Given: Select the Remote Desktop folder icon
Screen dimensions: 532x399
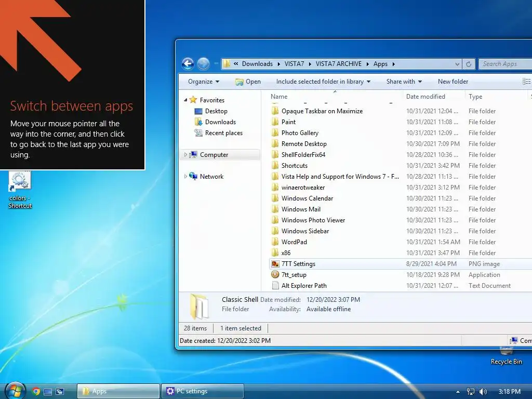Looking at the screenshot, I should 275,143.
